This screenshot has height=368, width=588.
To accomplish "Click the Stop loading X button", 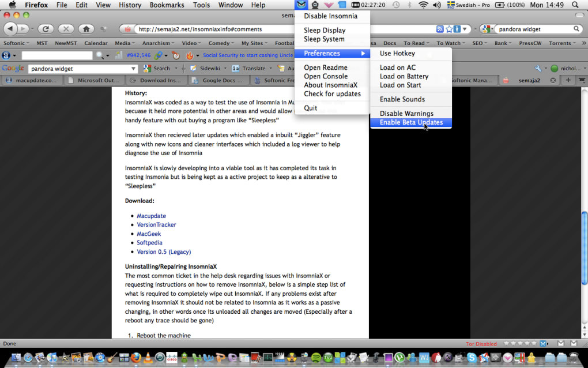I will tap(66, 29).
